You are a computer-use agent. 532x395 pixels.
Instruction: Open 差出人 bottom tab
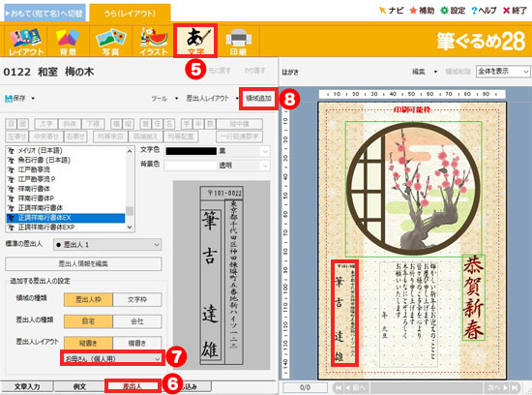tap(133, 386)
